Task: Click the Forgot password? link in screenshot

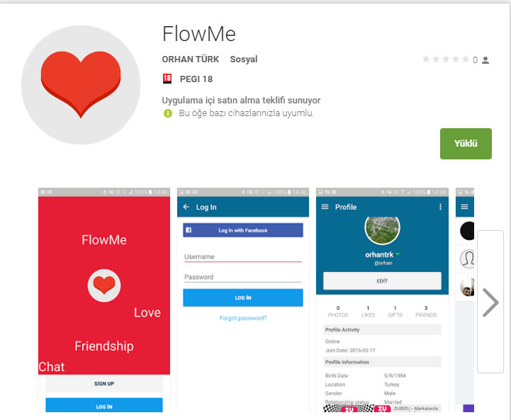Action: click(x=243, y=318)
